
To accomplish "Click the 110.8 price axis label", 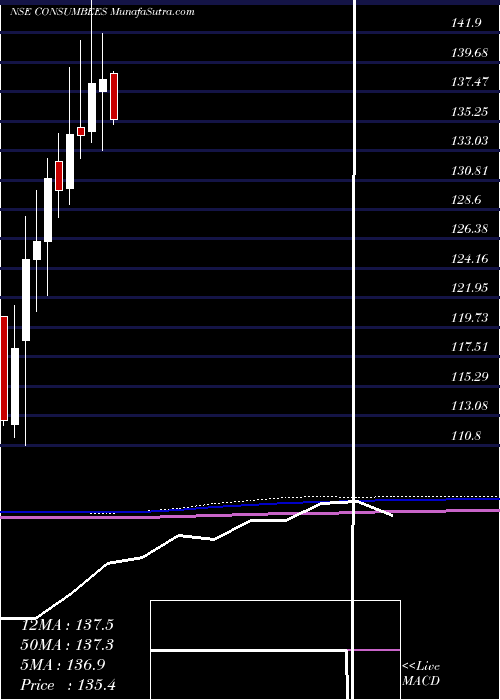I will (x=466, y=435).
